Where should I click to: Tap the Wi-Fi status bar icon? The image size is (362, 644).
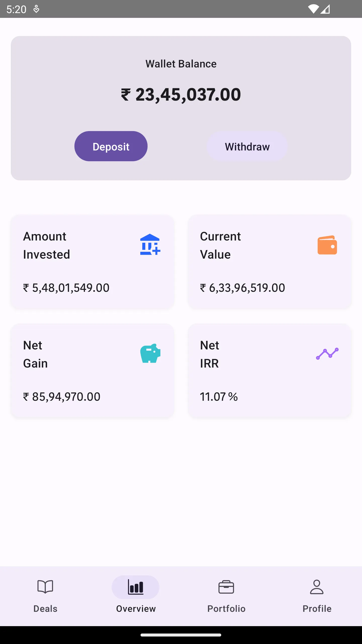[x=313, y=9]
